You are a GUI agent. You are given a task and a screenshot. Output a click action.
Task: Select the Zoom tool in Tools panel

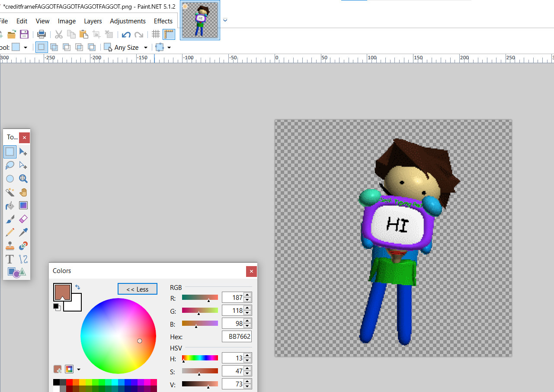pyautogui.click(x=23, y=179)
